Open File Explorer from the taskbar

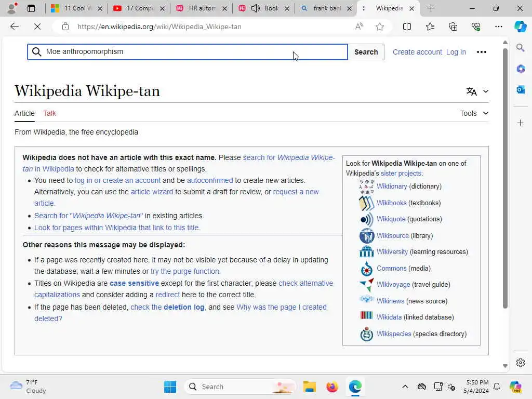[x=310, y=387]
